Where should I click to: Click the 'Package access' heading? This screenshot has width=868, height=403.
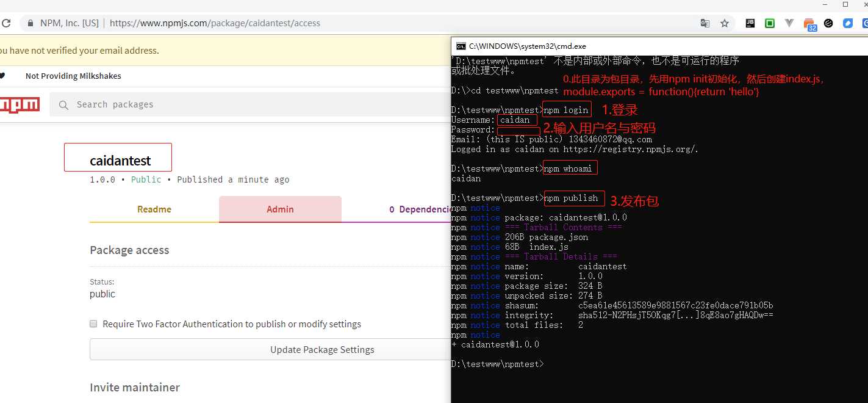click(x=129, y=250)
